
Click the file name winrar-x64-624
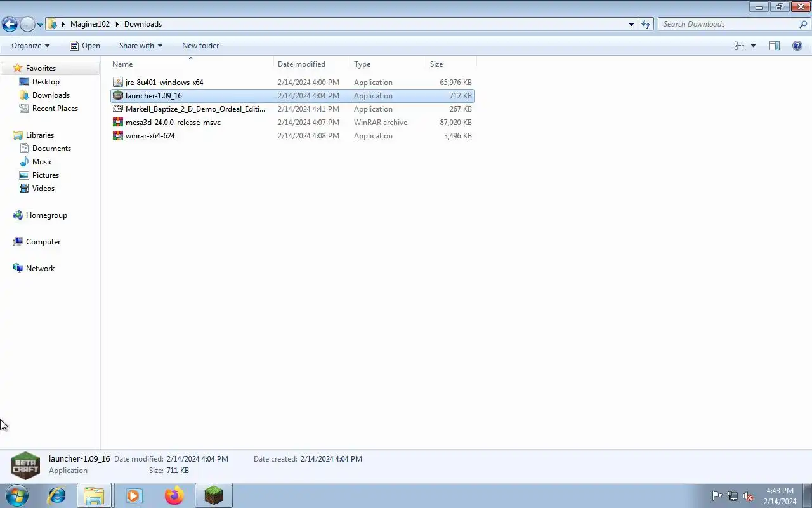pyautogui.click(x=150, y=136)
